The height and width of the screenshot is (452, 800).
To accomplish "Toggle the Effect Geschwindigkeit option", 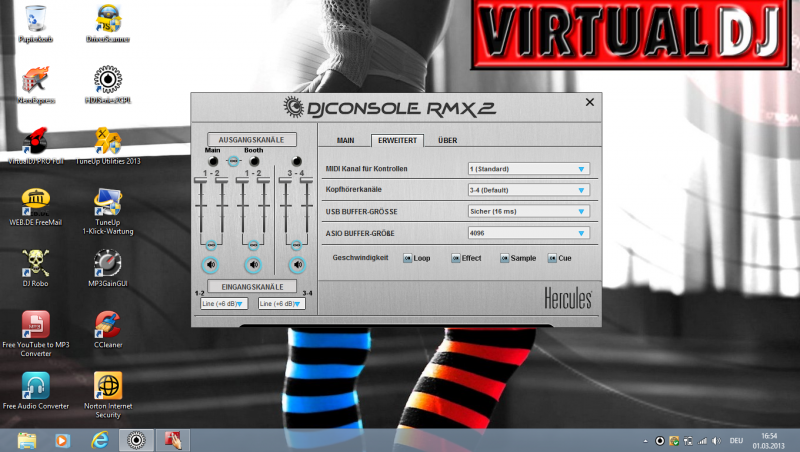I will point(456,258).
